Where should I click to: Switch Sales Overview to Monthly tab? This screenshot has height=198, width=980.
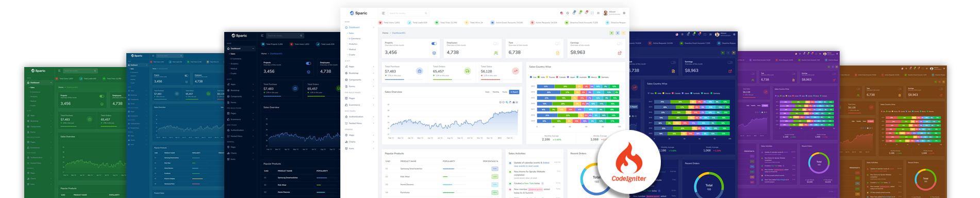point(496,92)
